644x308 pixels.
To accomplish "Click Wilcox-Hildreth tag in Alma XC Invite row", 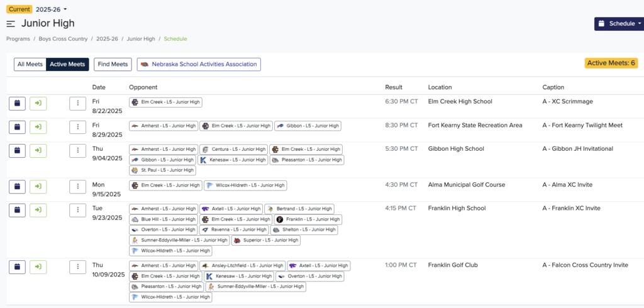I will 245,185.
